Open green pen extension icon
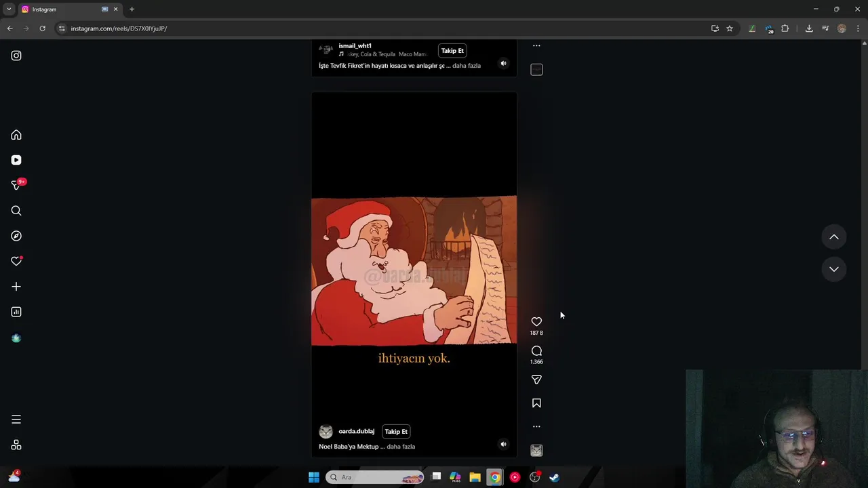The height and width of the screenshot is (488, 868). coord(752,28)
